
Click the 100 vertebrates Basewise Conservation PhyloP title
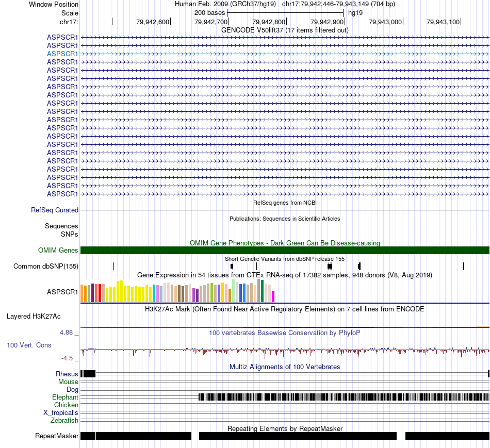point(285,333)
